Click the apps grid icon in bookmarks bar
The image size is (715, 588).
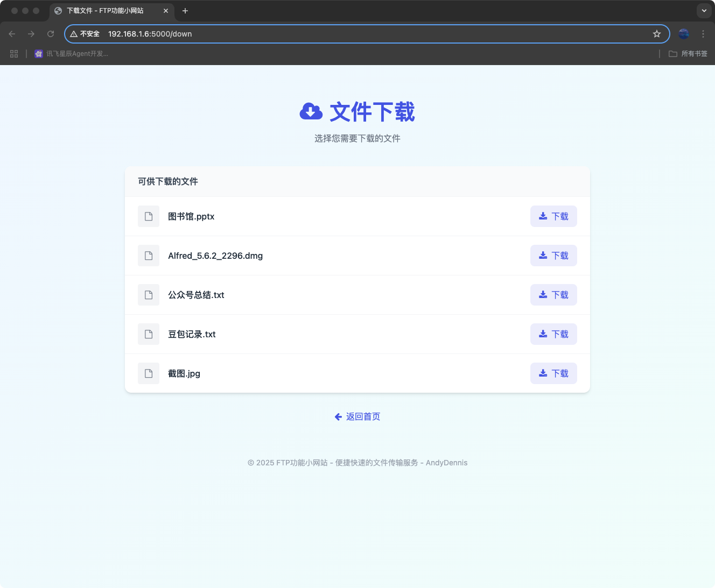(x=14, y=53)
